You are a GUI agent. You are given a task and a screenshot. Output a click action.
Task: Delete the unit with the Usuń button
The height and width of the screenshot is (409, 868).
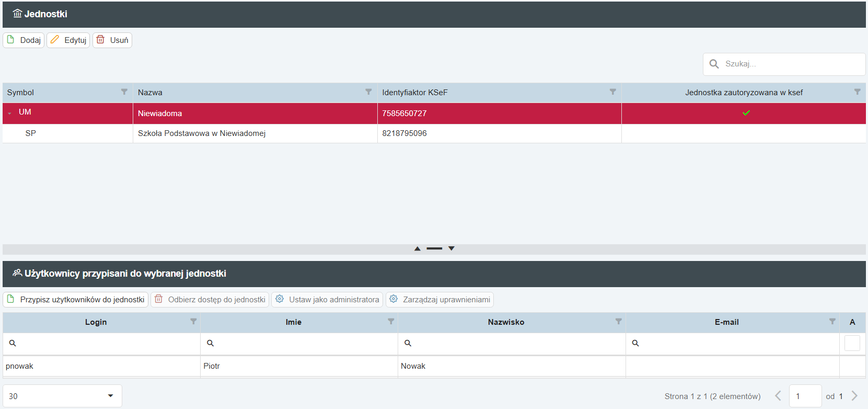(112, 40)
